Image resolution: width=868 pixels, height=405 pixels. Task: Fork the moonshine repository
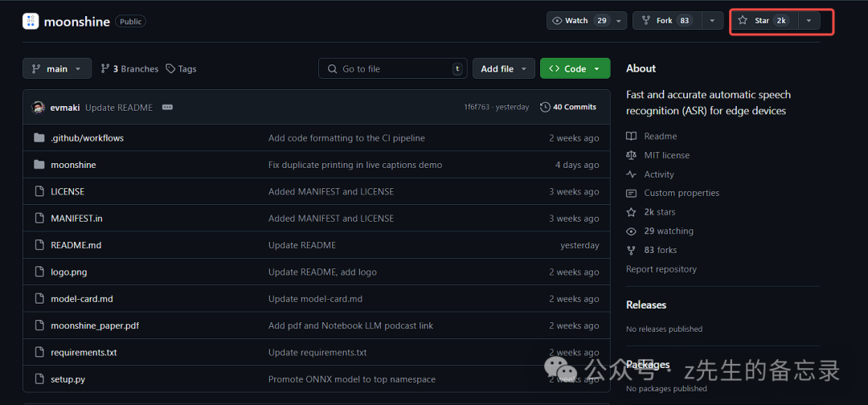[667, 20]
